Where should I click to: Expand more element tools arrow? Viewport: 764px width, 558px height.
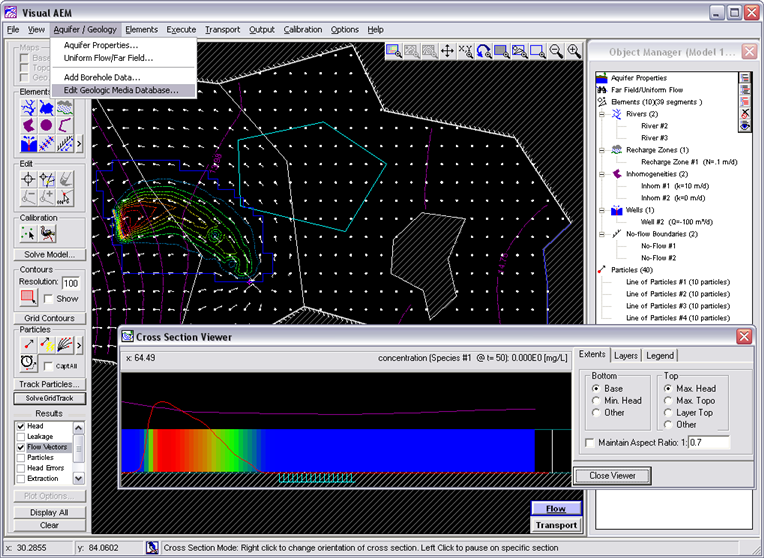[x=79, y=144]
